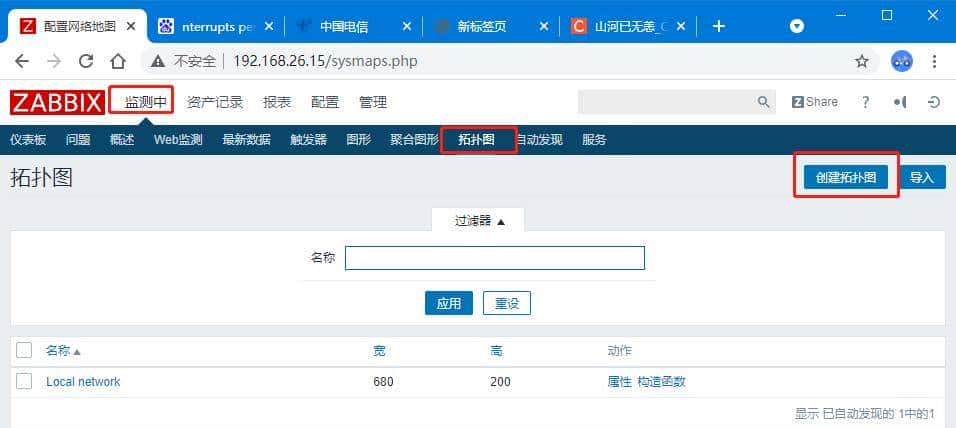Screen dimensions: 956x428
Task: Go back with browser back arrow
Action: [x=22, y=61]
